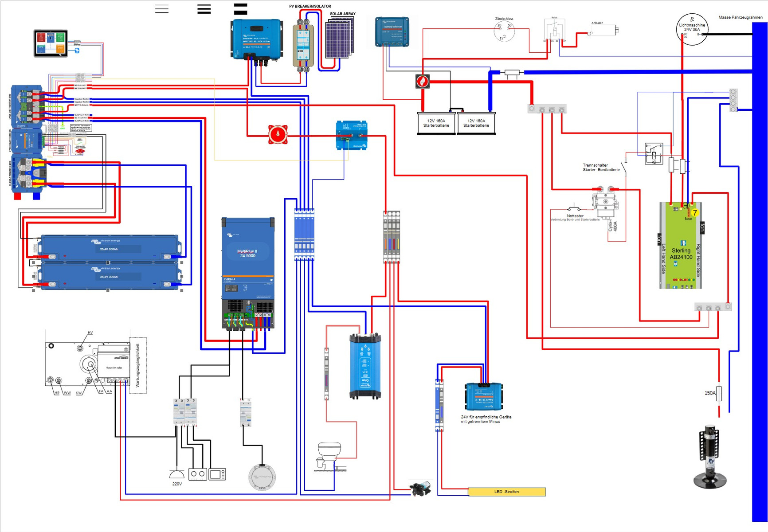Select the Sterling AB24100 charger unit
This screenshot has height=532, width=768.
681,246
